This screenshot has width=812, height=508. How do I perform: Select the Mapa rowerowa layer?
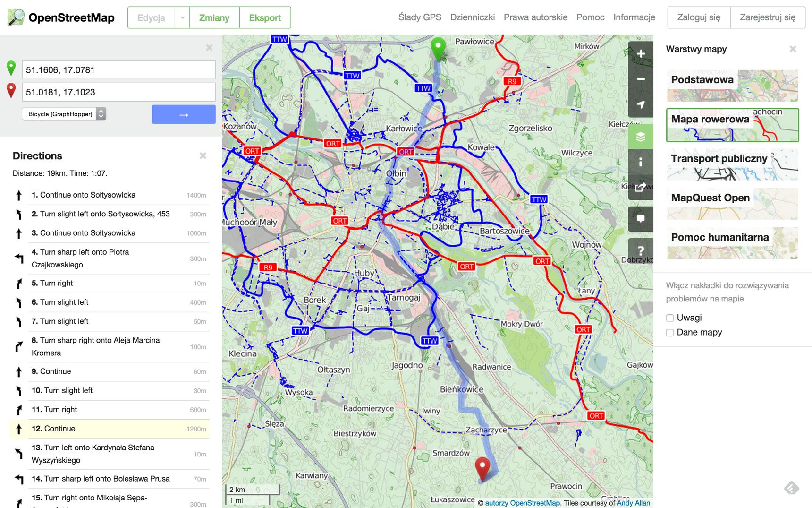pos(732,125)
